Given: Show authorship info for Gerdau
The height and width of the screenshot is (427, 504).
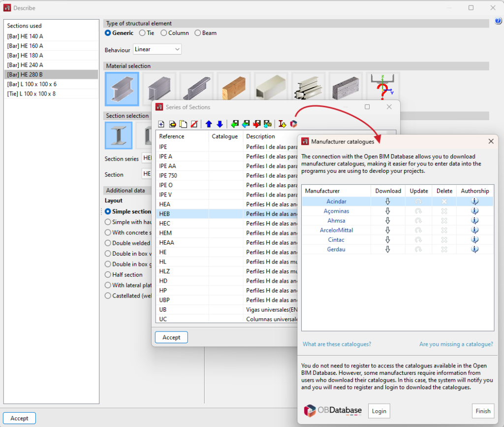Looking at the screenshot, I should (x=475, y=249).
